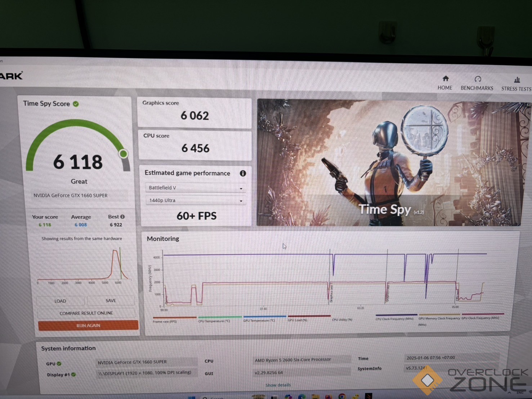The height and width of the screenshot is (399, 532).
Task: Click the green check next to Display #1
Action: click(x=73, y=375)
